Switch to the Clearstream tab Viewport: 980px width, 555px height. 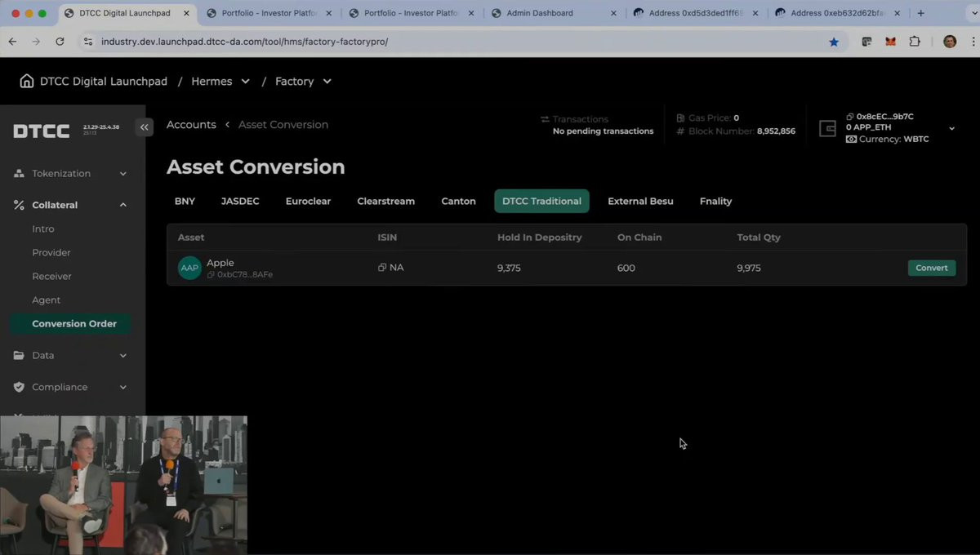tap(385, 202)
